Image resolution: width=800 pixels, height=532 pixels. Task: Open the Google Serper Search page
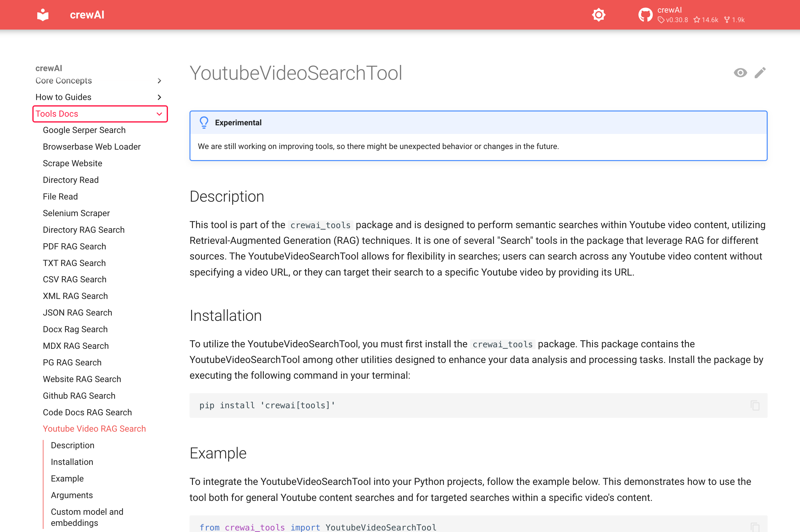84,130
